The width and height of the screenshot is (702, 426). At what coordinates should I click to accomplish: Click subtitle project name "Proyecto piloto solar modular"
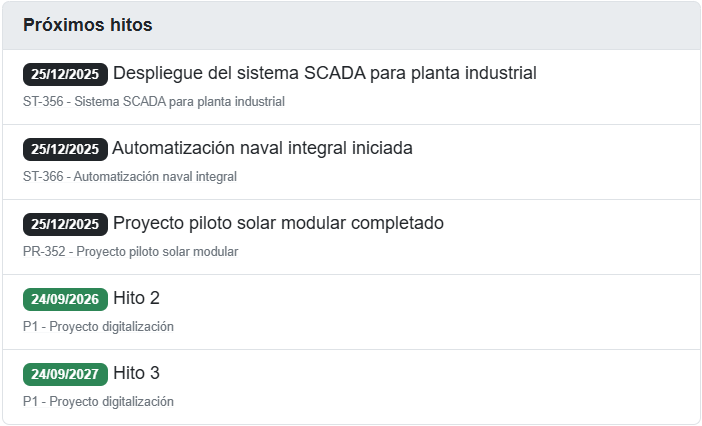coord(157,251)
